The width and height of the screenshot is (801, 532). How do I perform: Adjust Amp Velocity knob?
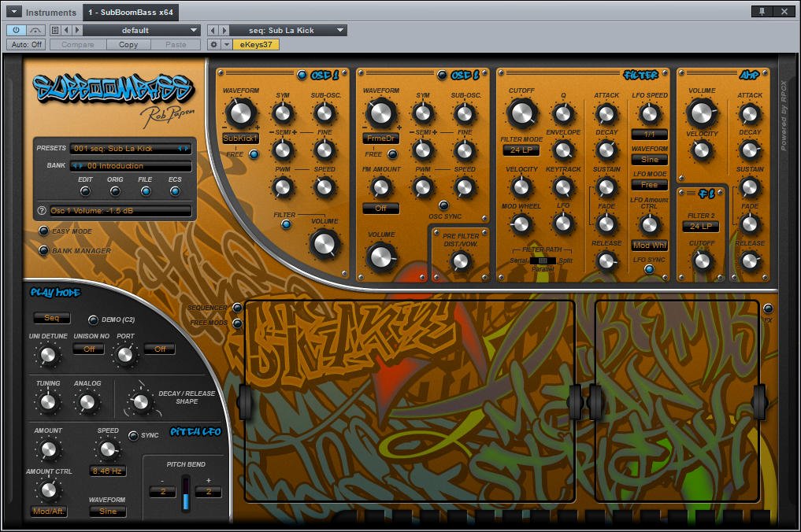(702, 150)
